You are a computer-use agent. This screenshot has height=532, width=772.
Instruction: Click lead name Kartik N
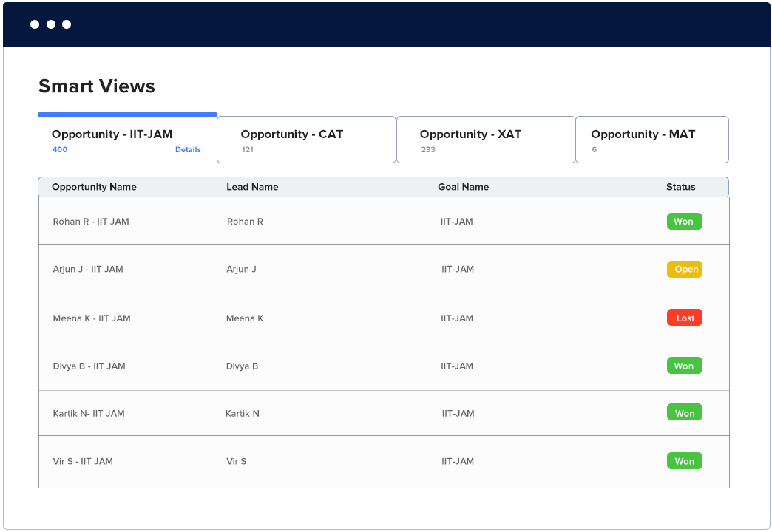point(243,414)
